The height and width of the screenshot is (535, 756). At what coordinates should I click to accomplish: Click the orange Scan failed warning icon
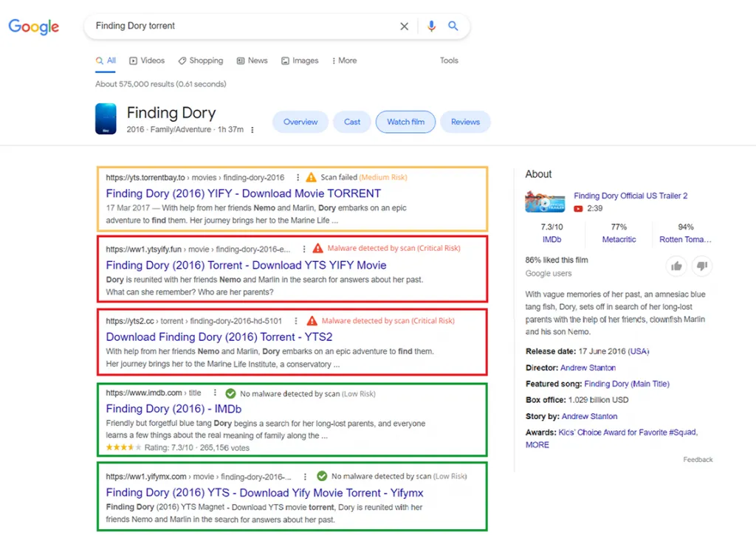(311, 177)
